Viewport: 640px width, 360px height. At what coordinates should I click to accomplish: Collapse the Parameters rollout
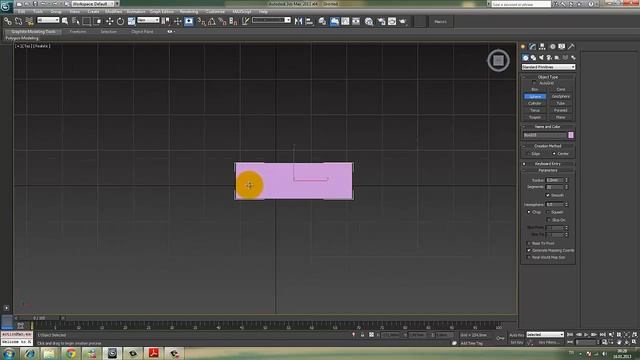tap(548, 170)
